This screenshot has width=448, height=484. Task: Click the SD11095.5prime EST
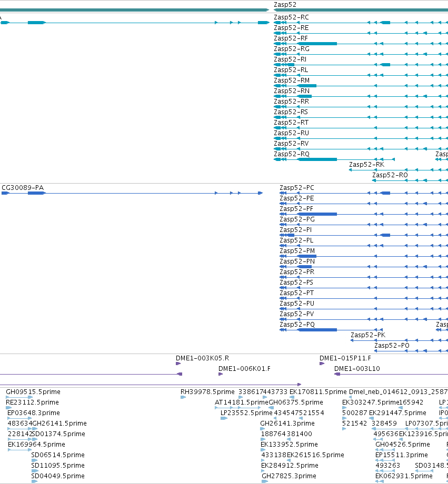coord(58,465)
